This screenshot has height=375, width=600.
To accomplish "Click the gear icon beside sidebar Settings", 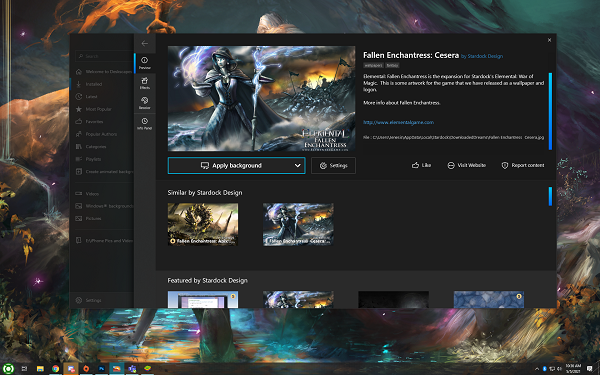I will click(x=79, y=300).
